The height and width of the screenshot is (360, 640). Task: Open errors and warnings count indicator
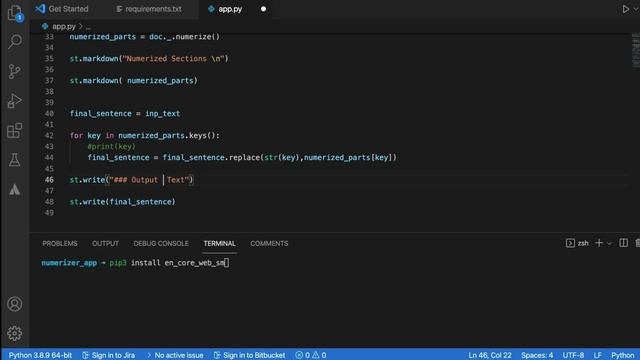[x=311, y=355]
